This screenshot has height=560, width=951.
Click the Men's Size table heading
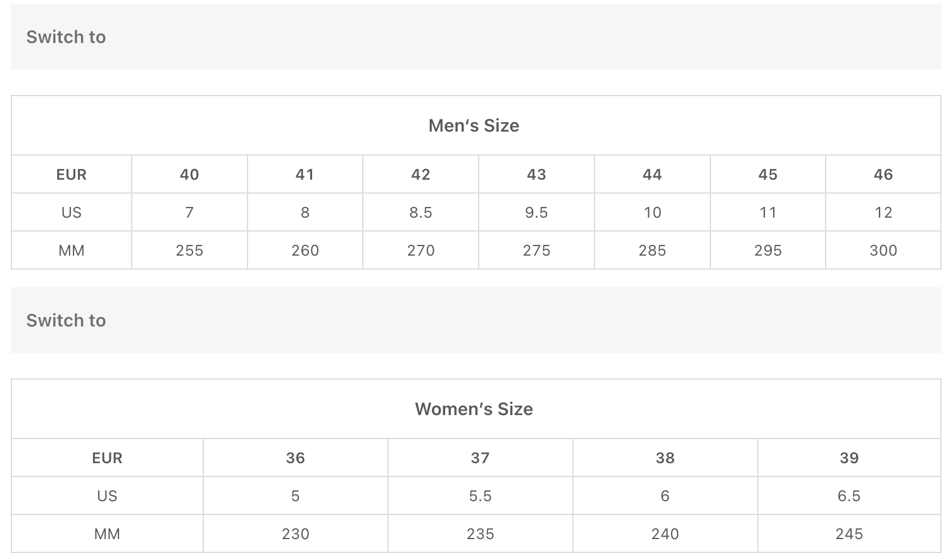pos(474,125)
